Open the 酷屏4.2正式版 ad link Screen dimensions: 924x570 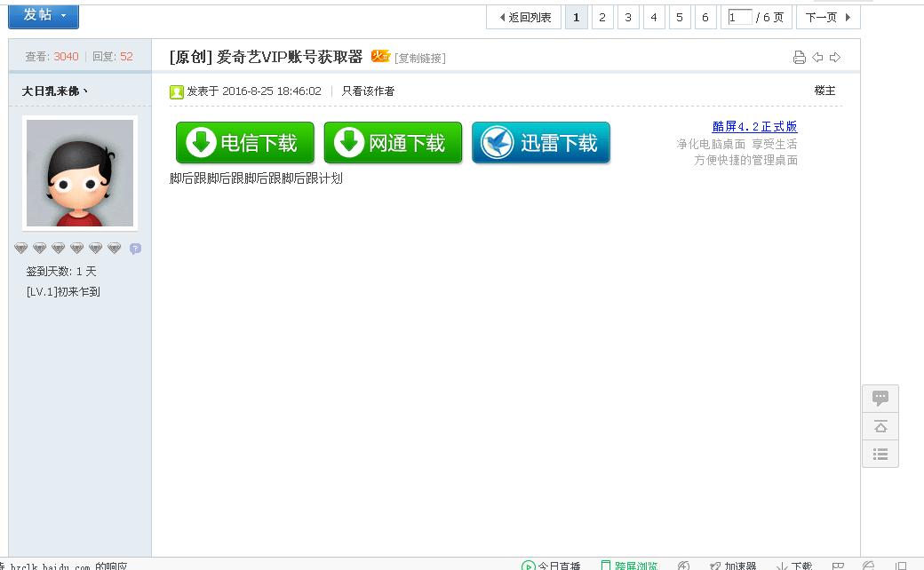(x=754, y=126)
